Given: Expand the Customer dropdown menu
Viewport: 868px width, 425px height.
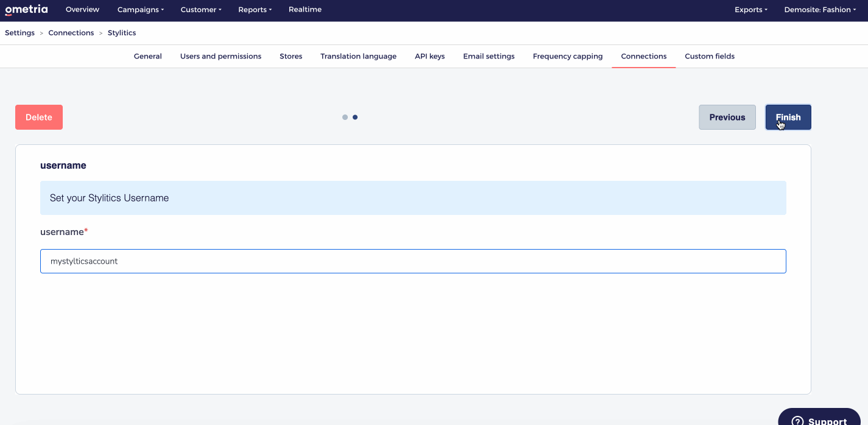Looking at the screenshot, I should coord(201,10).
